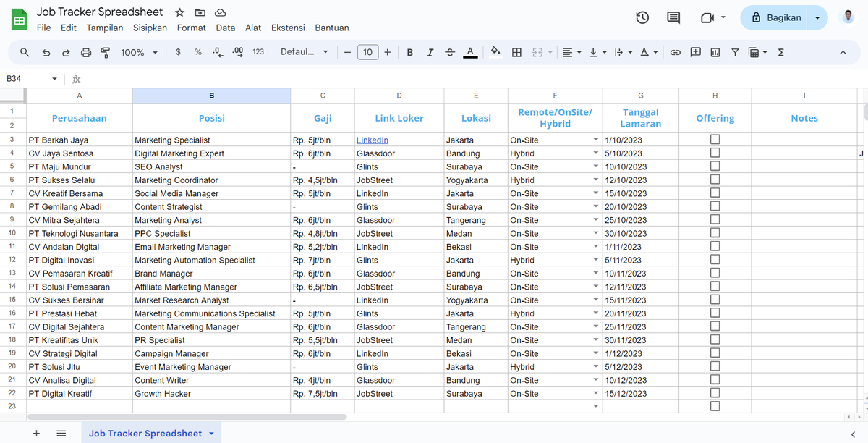Add a comment with the toolbar comment icon
Viewport: 868px width, 443px height.
695,52
